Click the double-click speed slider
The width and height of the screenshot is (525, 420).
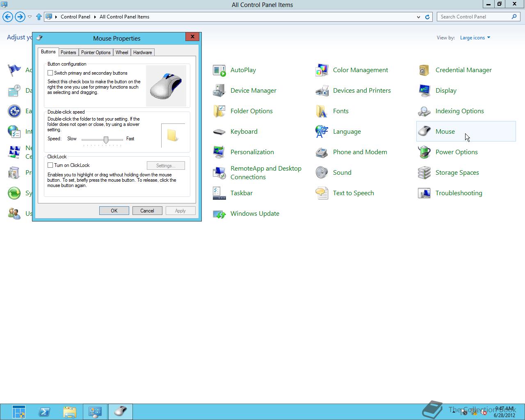point(106,140)
